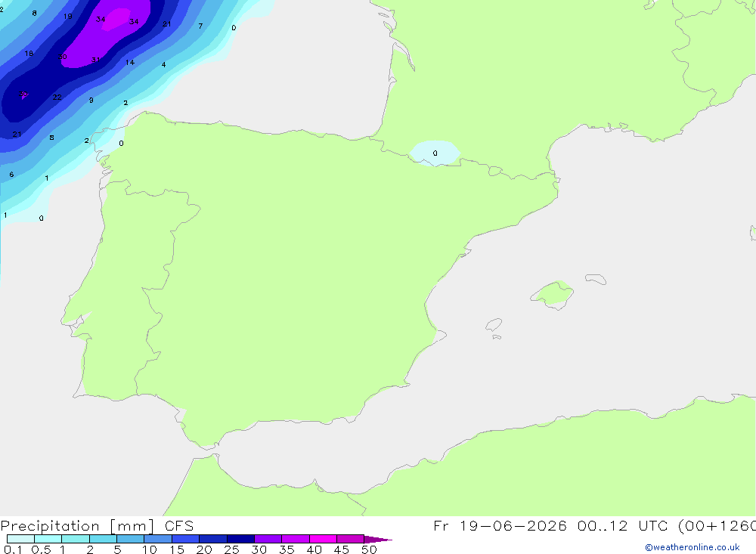Click the precipitation value '31' on the map
Screen dimensions: 756x554
click(x=95, y=60)
